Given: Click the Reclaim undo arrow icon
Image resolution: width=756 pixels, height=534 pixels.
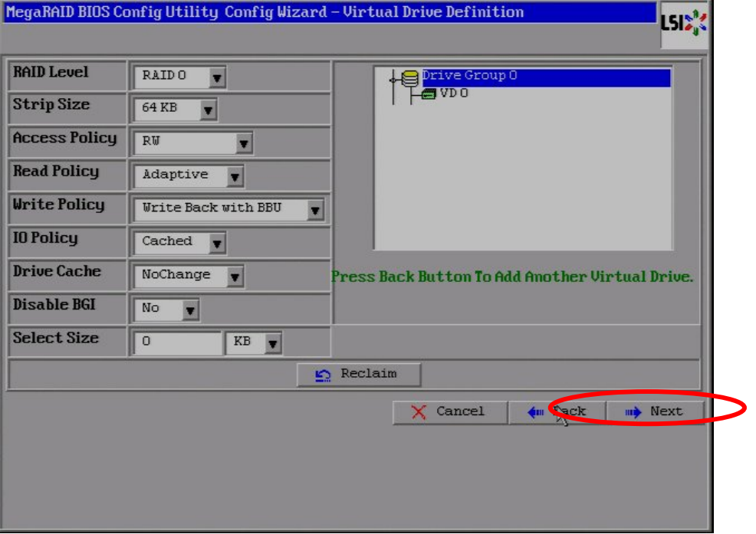Looking at the screenshot, I should tap(324, 375).
